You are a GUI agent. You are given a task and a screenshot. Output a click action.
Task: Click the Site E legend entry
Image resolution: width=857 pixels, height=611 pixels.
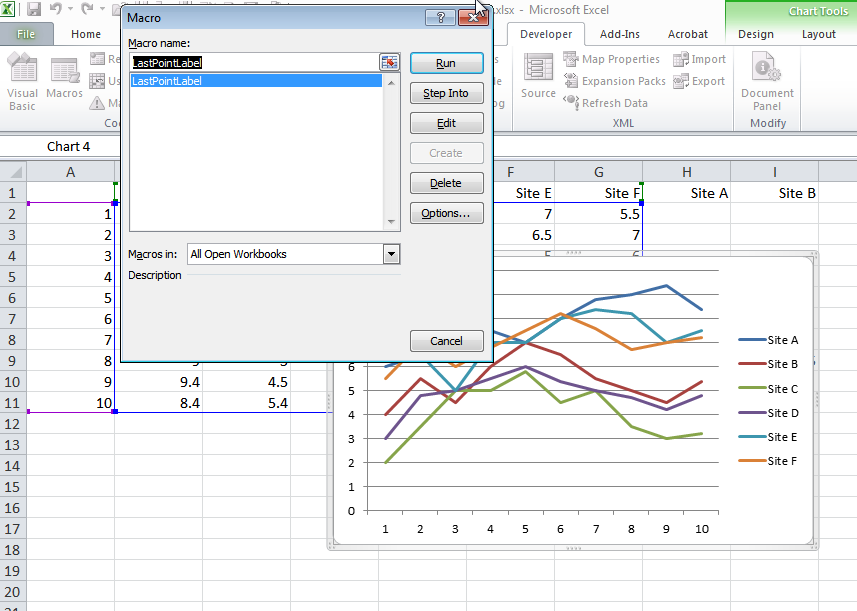[768, 437]
